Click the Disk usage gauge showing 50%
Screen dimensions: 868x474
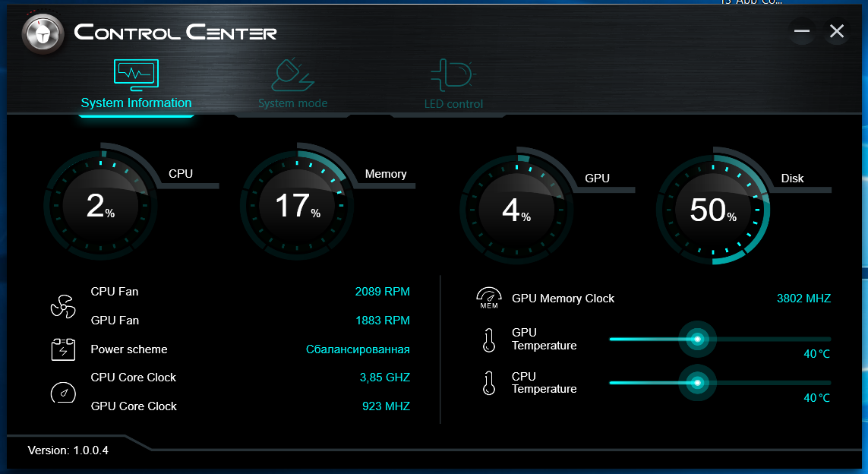pyautogui.click(x=713, y=210)
